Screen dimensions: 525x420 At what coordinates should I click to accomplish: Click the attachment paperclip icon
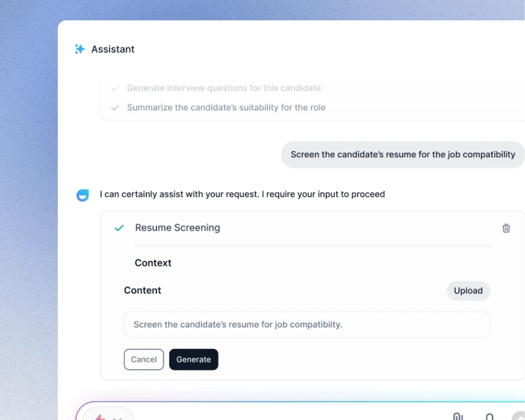[458, 416]
